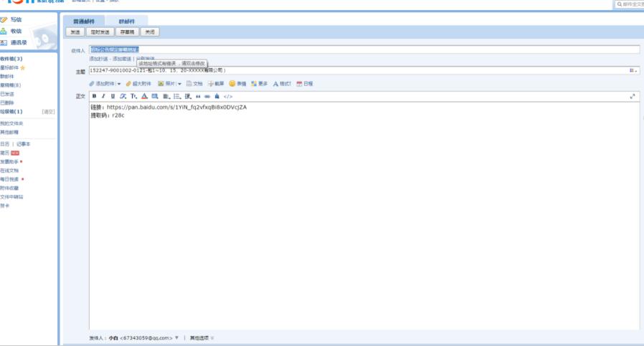Open the Deleted (已删除) folder

pos(7,102)
